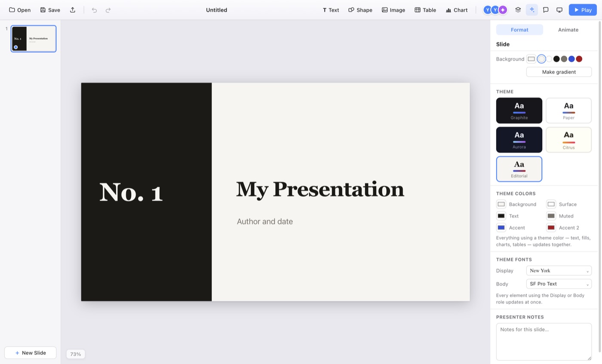Open presenter display monitor icon
Image resolution: width=602 pixels, height=364 pixels.
pos(559,10)
